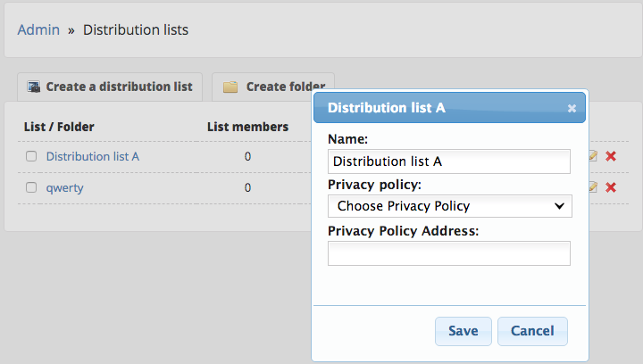
Task: Save the distribution list changes
Action: coord(463,331)
